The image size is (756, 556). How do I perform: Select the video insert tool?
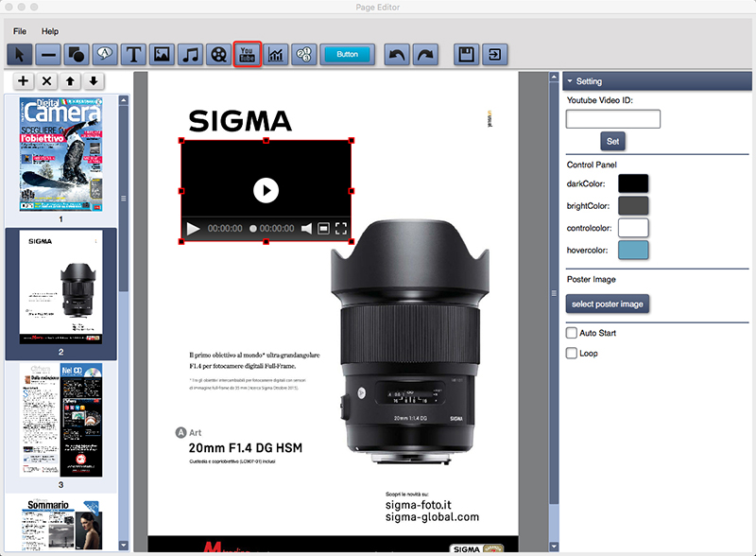click(216, 54)
